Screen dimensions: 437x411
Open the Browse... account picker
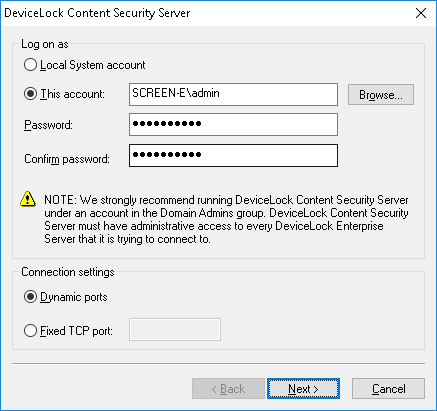tap(381, 95)
